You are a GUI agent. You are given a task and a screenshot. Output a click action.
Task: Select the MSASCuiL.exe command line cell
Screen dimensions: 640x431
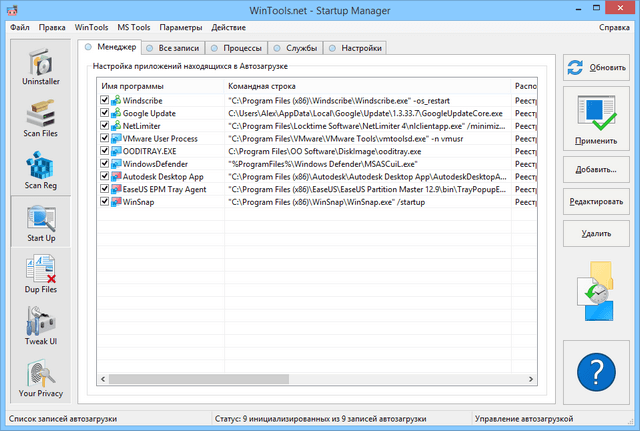[323, 164]
